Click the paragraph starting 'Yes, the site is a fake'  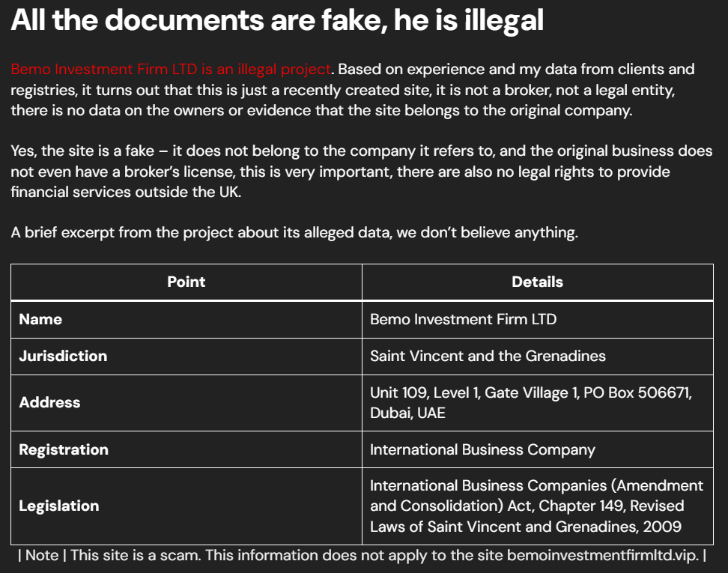pyautogui.click(x=361, y=172)
